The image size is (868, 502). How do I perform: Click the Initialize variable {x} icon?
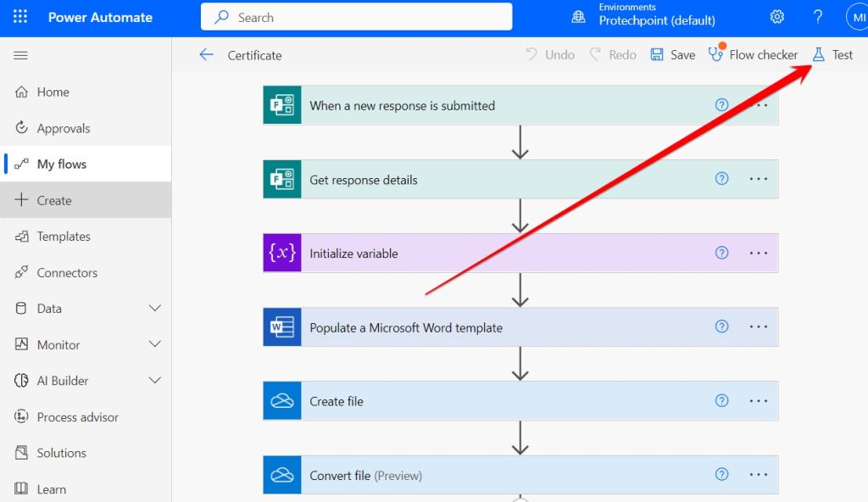point(281,253)
